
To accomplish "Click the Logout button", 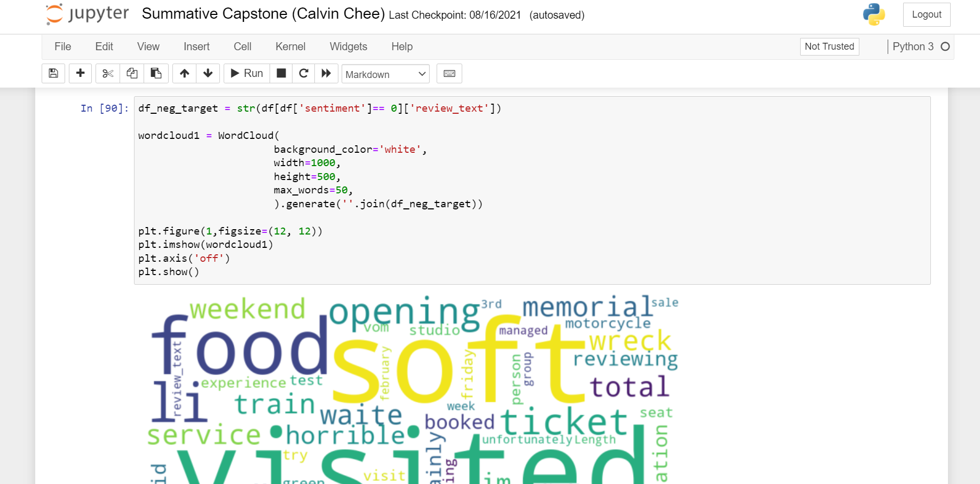I will (926, 14).
